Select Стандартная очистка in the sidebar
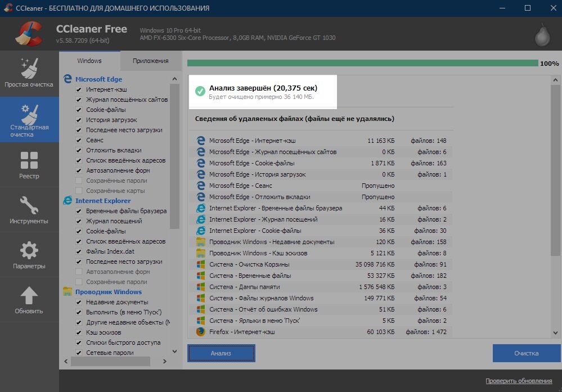562x392 pixels. click(29, 120)
